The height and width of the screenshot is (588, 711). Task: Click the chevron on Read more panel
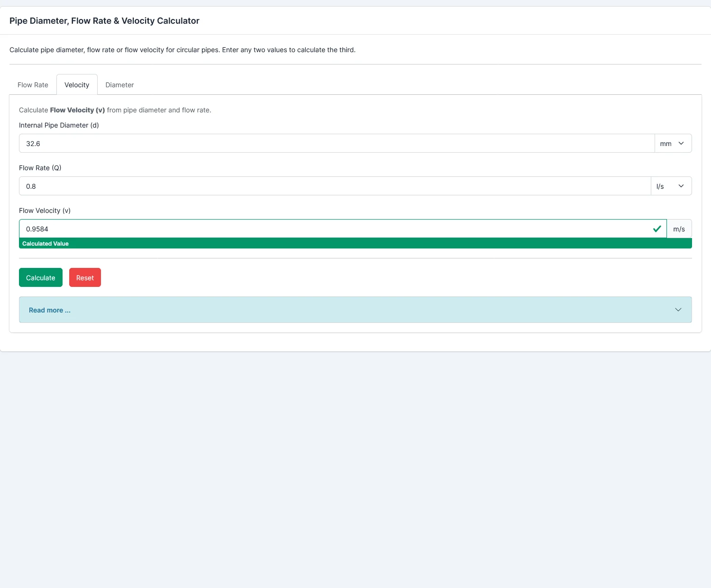[x=678, y=310]
